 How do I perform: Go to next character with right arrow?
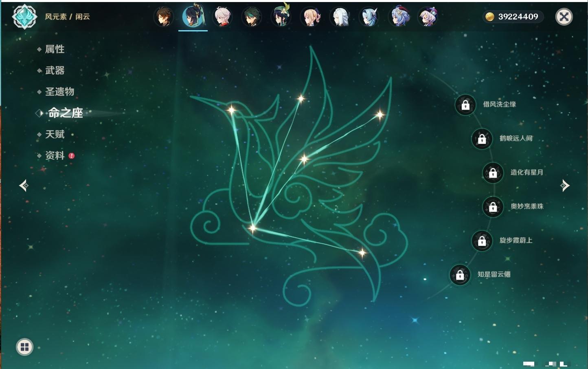tap(565, 186)
